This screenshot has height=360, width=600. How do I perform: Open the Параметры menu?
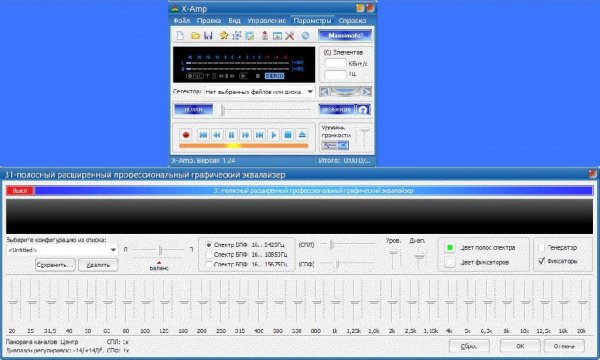312,21
